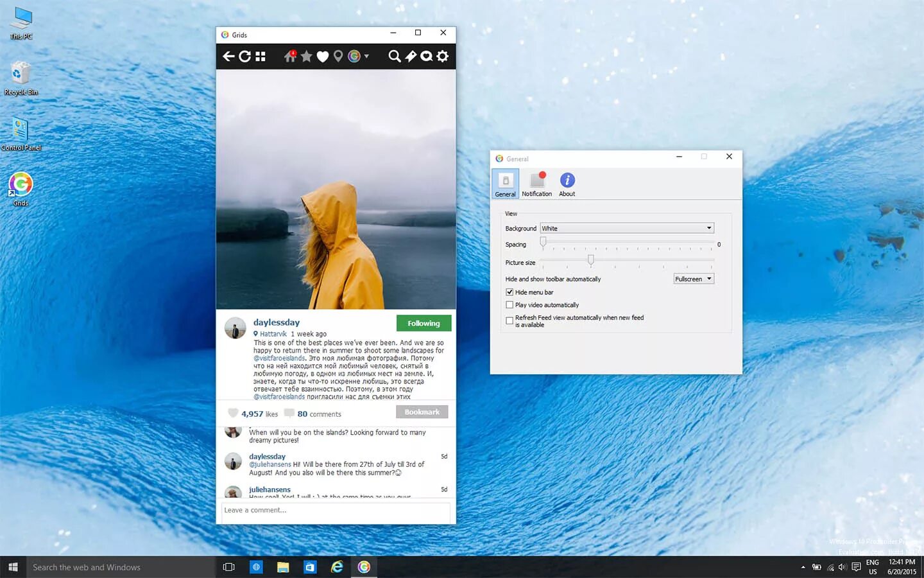Open Control Panel desktop icon
The image size is (924, 578).
click(x=21, y=134)
